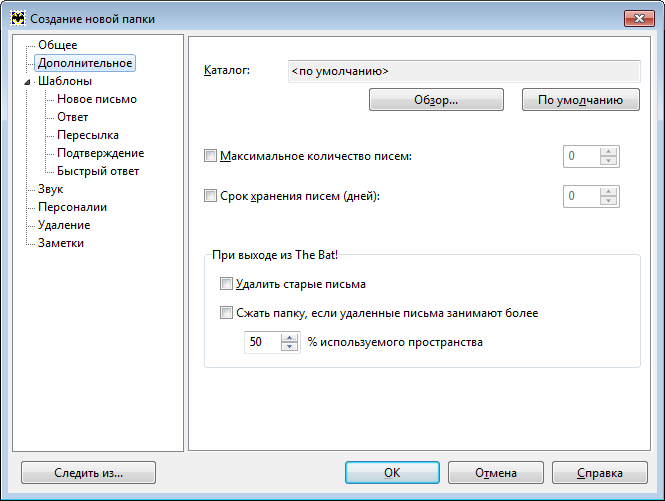Increase the compression percentage spinner
The width and height of the screenshot is (665, 501).
pyautogui.click(x=289, y=338)
